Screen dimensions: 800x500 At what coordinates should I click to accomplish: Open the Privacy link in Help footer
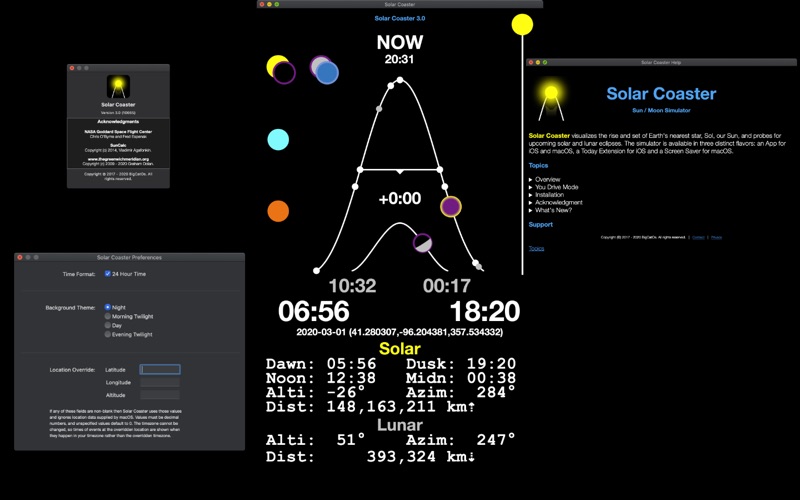[x=716, y=237]
